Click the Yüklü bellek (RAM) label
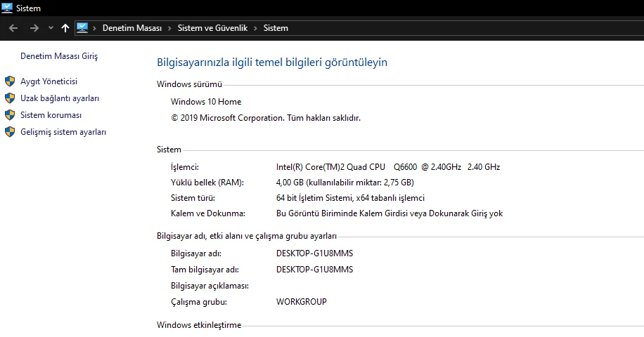The height and width of the screenshot is (337, 644). pyautogui.click(x=207, y=183)
